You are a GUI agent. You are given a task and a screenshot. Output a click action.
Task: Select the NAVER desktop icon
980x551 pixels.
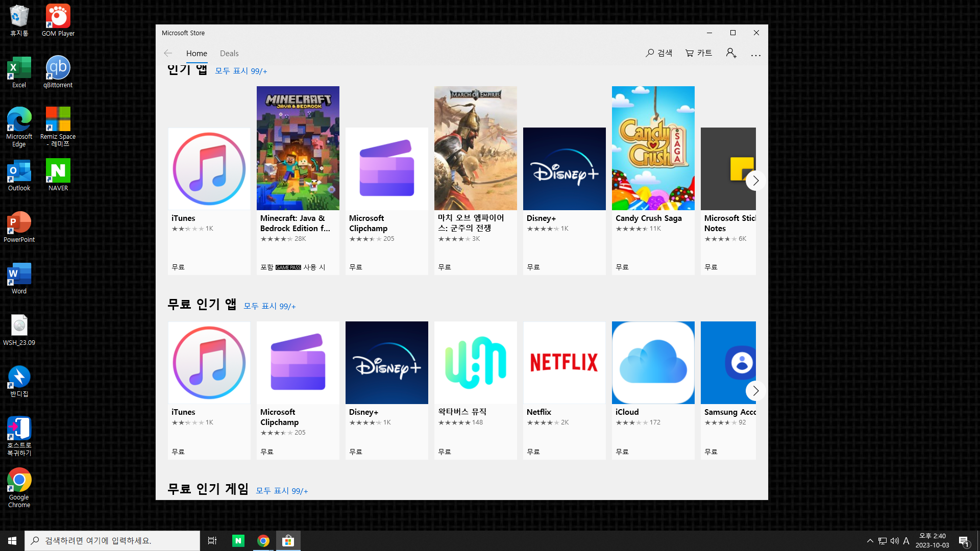click(x=58, y=175)
